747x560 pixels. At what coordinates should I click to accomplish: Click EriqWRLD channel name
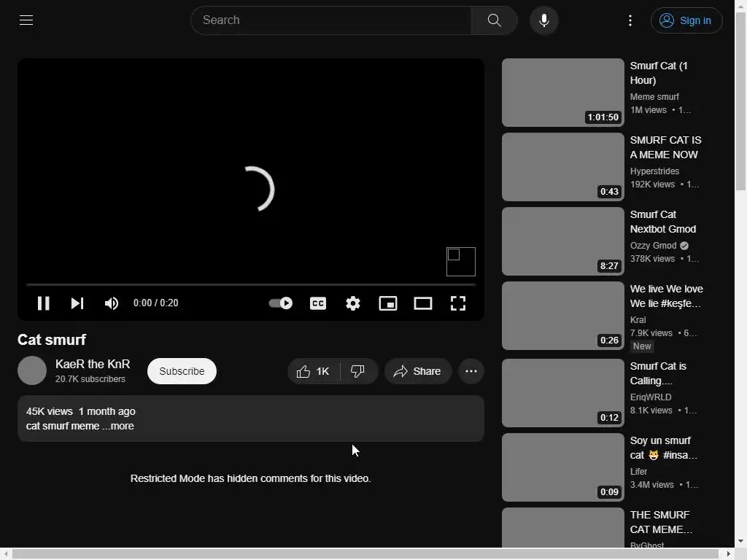[x=651, y=397]
